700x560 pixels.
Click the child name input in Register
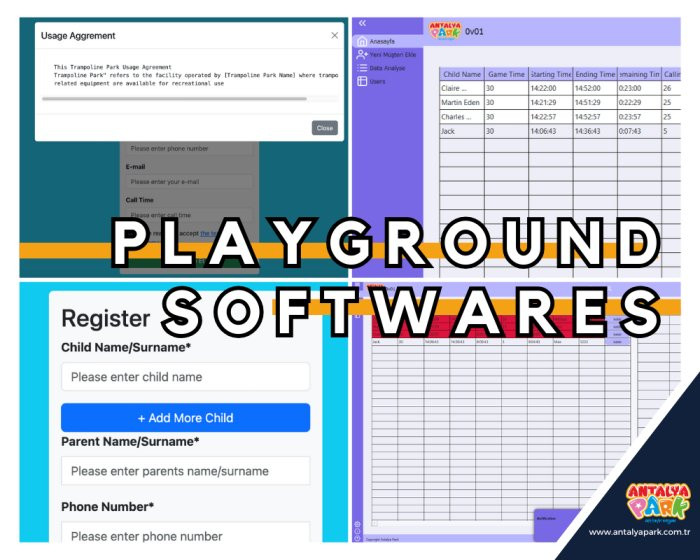click(185, 377)
